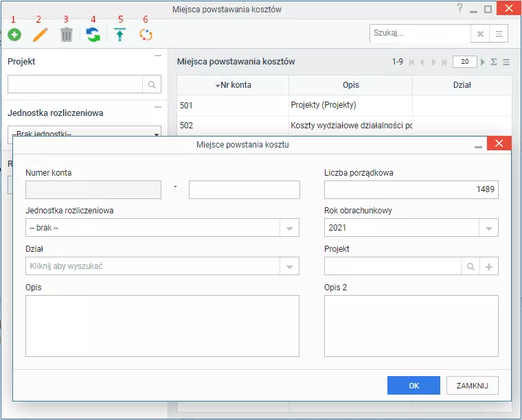The height and width of the screenshot is (420, 522).
Task: Click the ZAMKNIJ button
Action: tap(472, 386)
